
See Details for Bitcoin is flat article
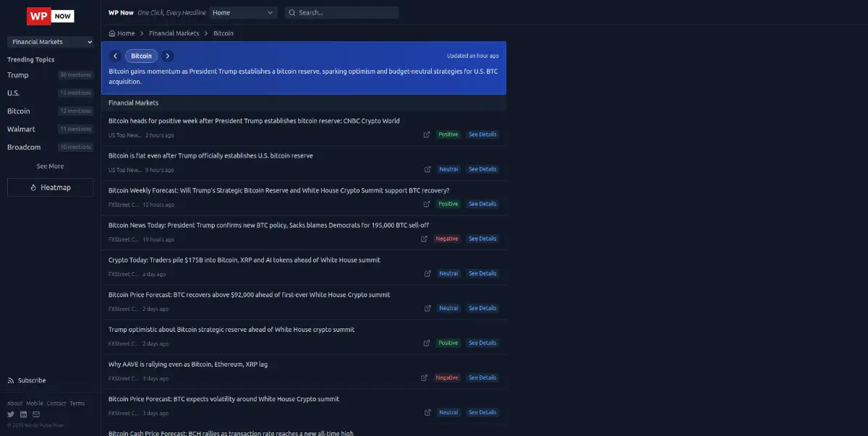coord(482,169)
